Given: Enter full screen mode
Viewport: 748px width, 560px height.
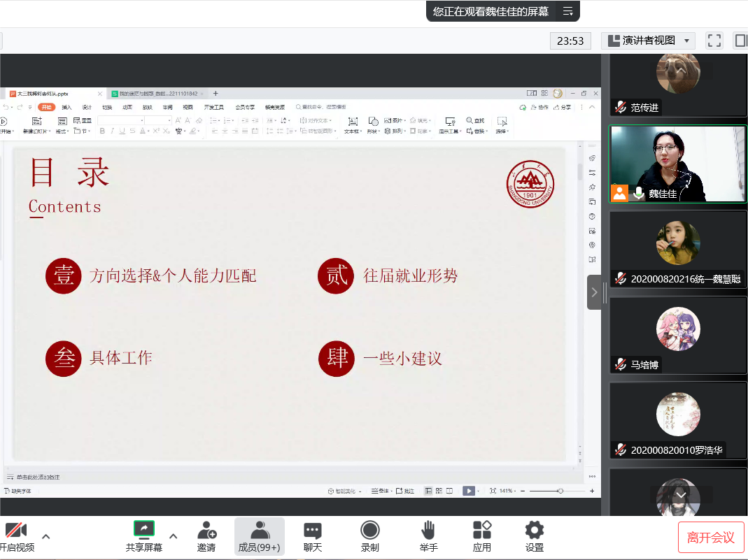Looking at the screenshot, I should click(714, 41).
